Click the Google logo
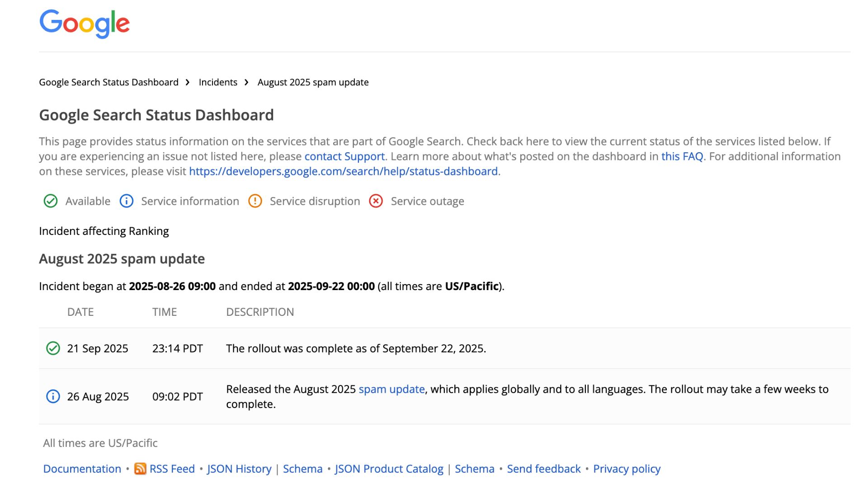Image resolution: width=868 pixels, height=488 pixels. tap(85, 23)
